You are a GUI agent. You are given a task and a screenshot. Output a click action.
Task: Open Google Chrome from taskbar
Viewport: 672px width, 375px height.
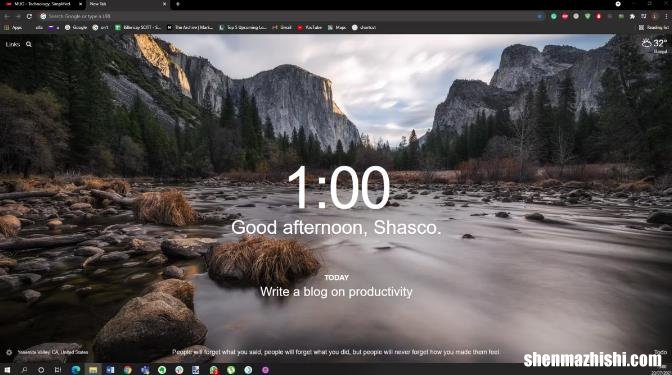[127, 370]
